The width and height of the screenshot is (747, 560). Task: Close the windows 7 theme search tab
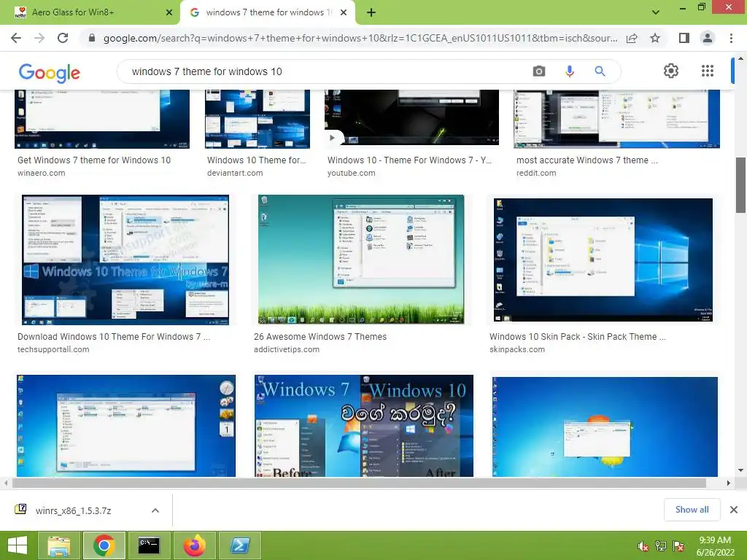(344, 13)
